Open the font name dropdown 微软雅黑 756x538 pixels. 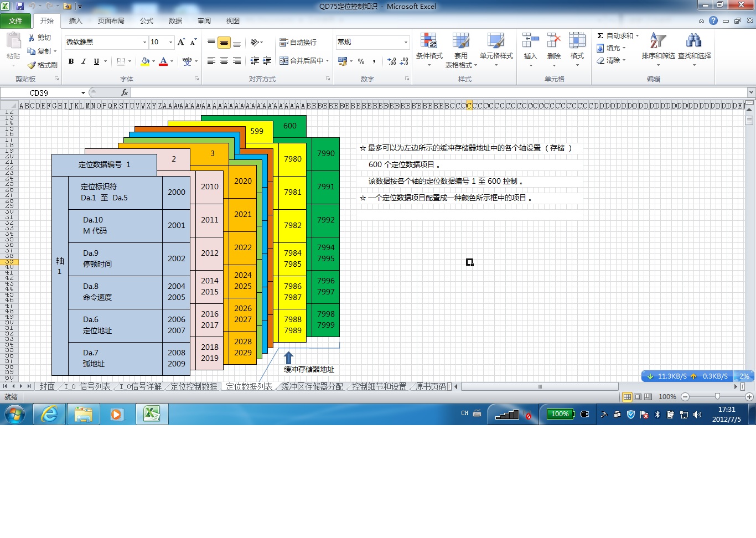click(x=144, y=42)
